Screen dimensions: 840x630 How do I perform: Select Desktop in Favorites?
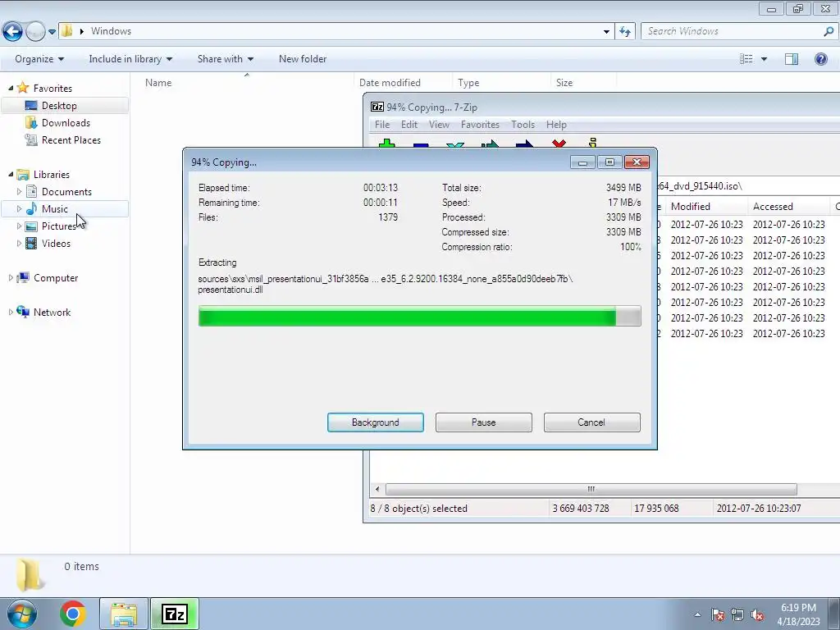click(x=59, y=106)
